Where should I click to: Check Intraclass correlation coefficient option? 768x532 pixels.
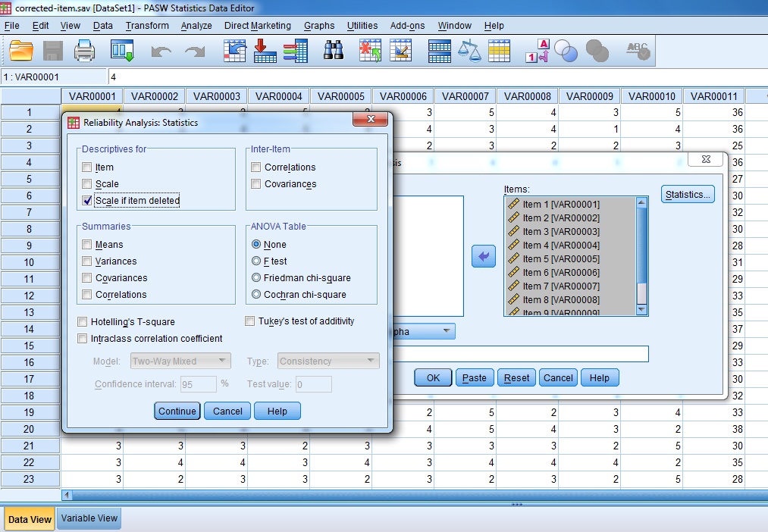(x=83, y=339)
